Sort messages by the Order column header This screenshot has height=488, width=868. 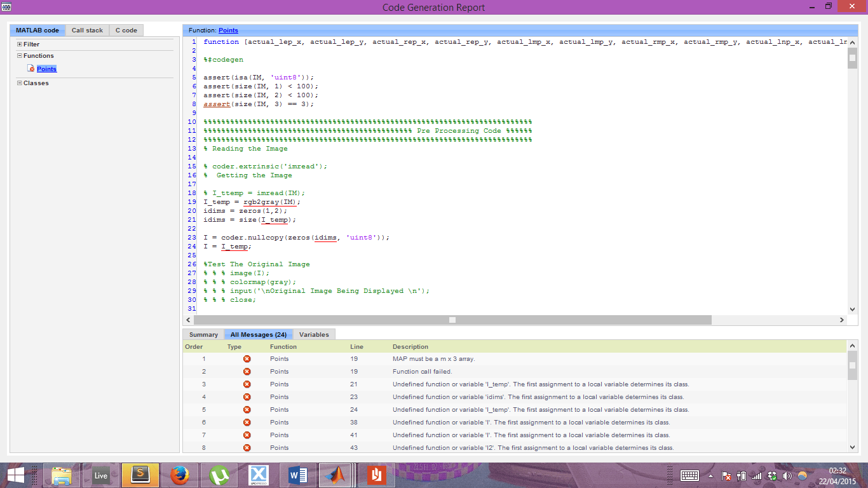[x=194, y=347]
